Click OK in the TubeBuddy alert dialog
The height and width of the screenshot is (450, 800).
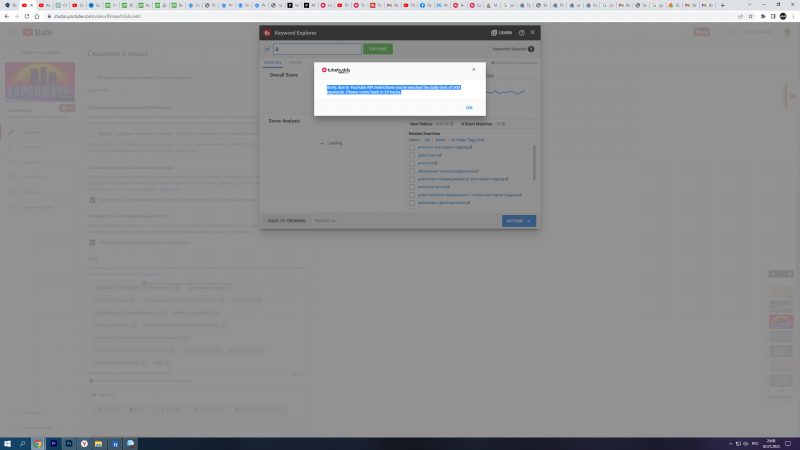[x=469, y=107]
